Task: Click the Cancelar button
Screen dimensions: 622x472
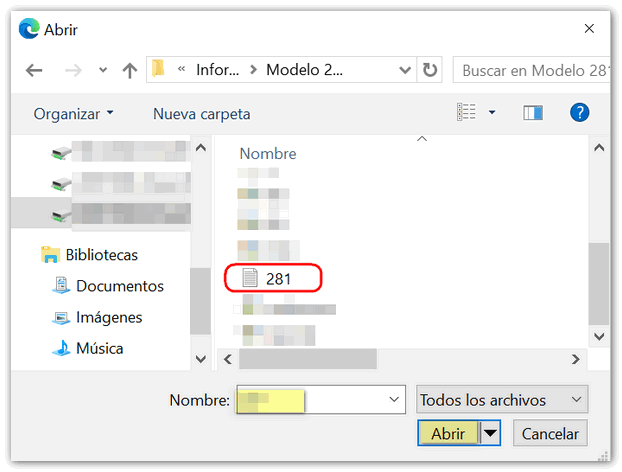Action: click(550, 434)
